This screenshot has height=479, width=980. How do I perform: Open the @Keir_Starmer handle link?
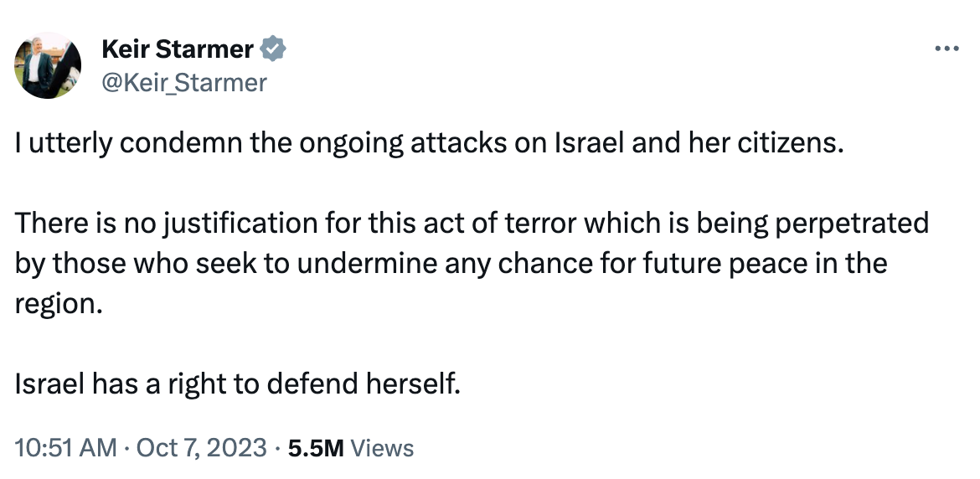click(183, 82)
